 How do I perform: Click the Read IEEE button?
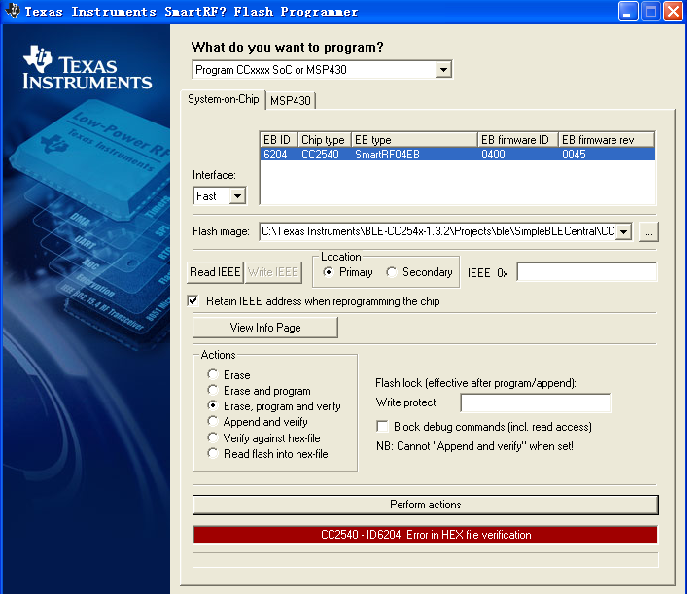click(x=215, y=272)
